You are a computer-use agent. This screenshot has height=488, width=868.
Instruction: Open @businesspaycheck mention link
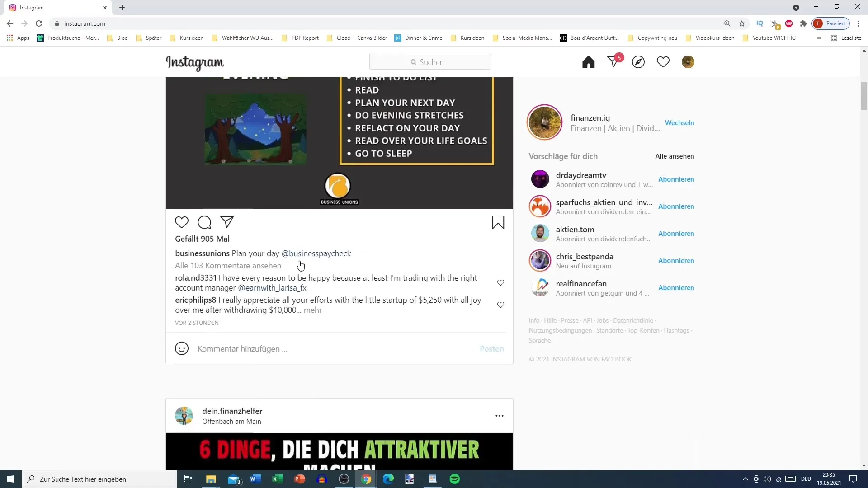pyautogui.click(x=316, y=253)
